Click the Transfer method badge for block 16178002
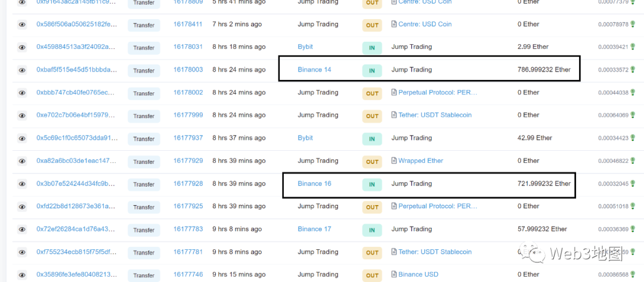644x282 pixels. pos(144,94)
